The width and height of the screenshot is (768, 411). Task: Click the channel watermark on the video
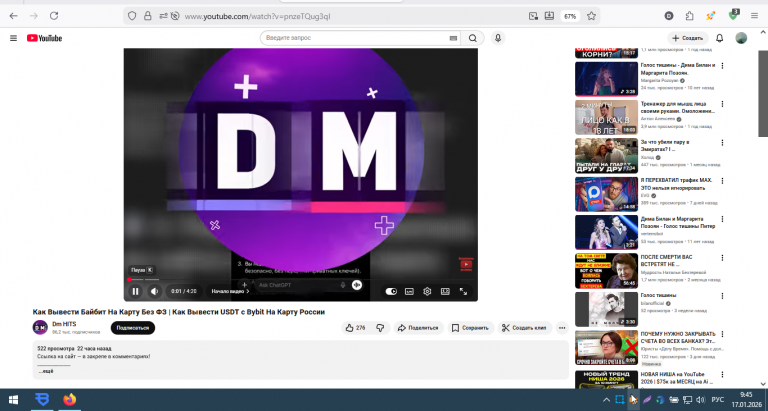(466, 264)
